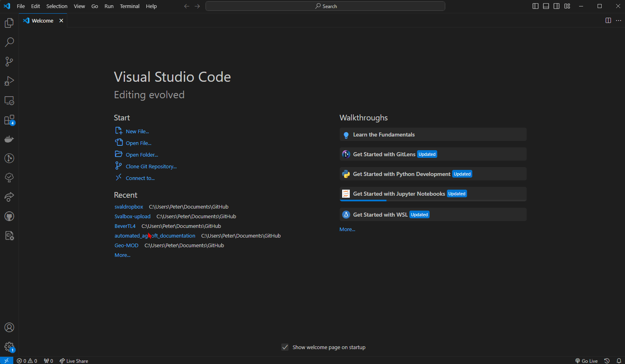Toggle the Secondary Side Bar layout icon
Viewport: 625px width, 364px height.
pyautogui.click(x=556, y=6)
